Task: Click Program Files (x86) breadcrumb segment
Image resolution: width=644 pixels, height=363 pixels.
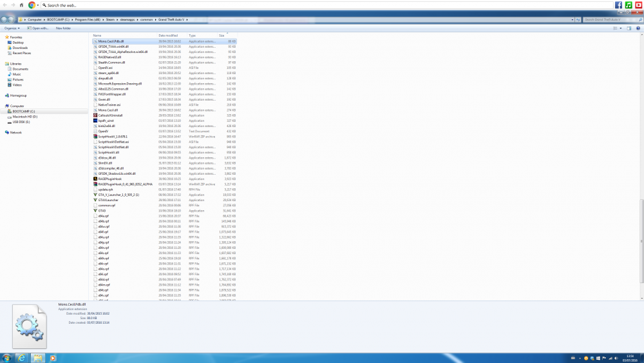Action: 88,19
